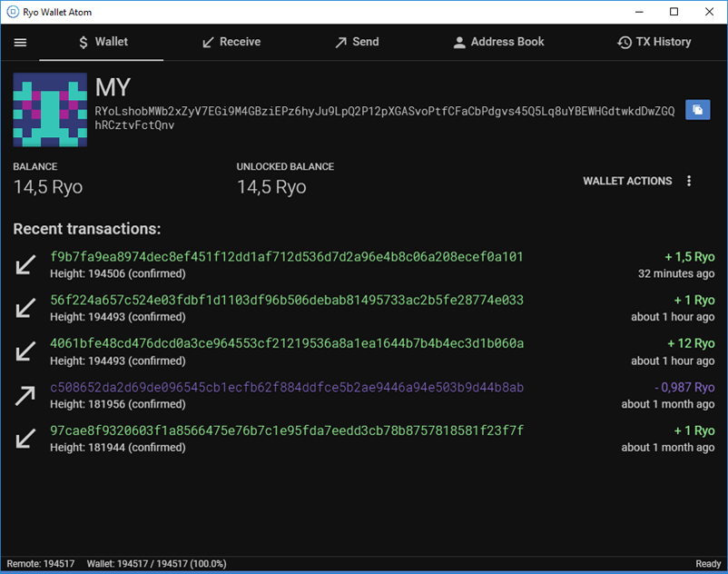Click incoming arrow icon for 56f224a6 transaction
This screenshot has width=728, height=574.
(x=25, y=308)
